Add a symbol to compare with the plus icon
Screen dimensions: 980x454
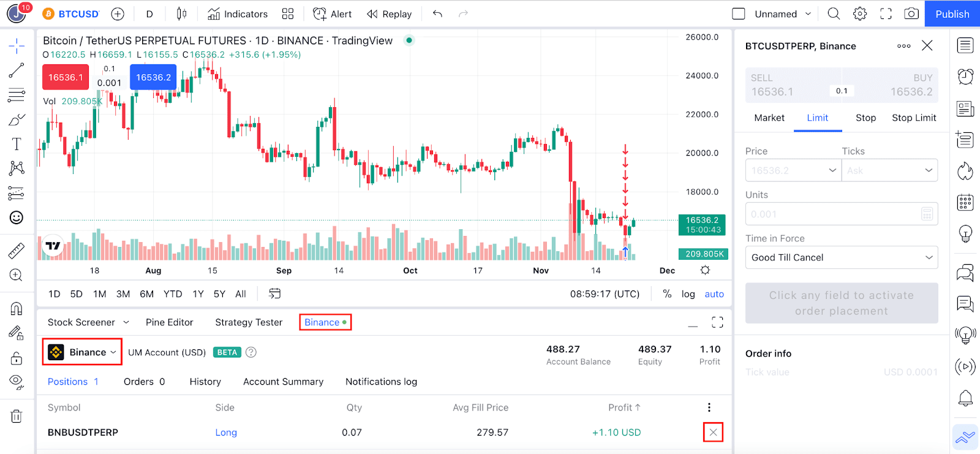pos(118,13)
